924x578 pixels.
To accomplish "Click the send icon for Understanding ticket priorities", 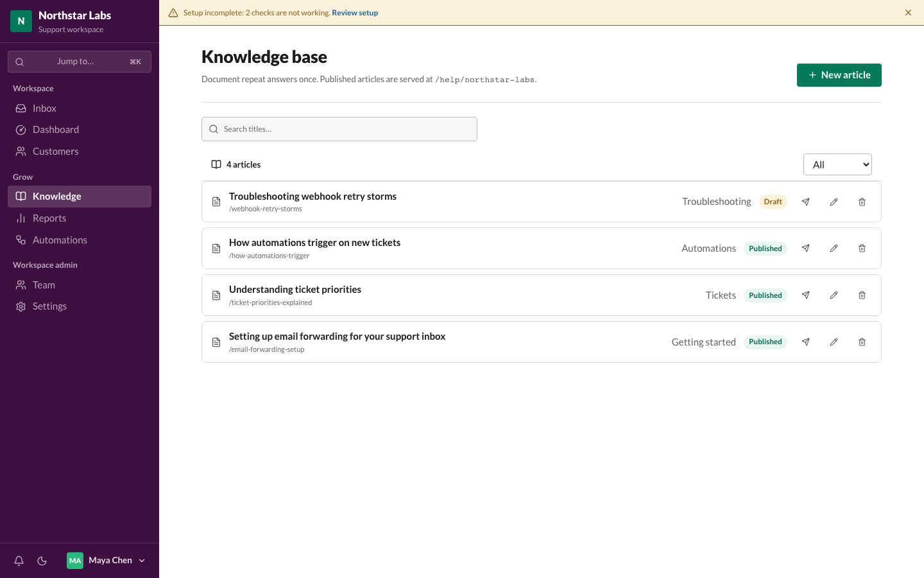I will (805, 295).
